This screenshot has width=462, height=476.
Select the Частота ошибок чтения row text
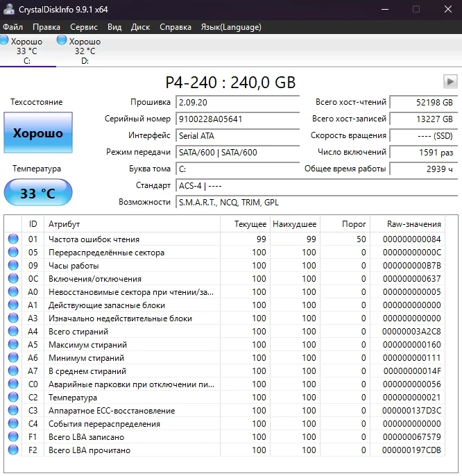(94, 239)
